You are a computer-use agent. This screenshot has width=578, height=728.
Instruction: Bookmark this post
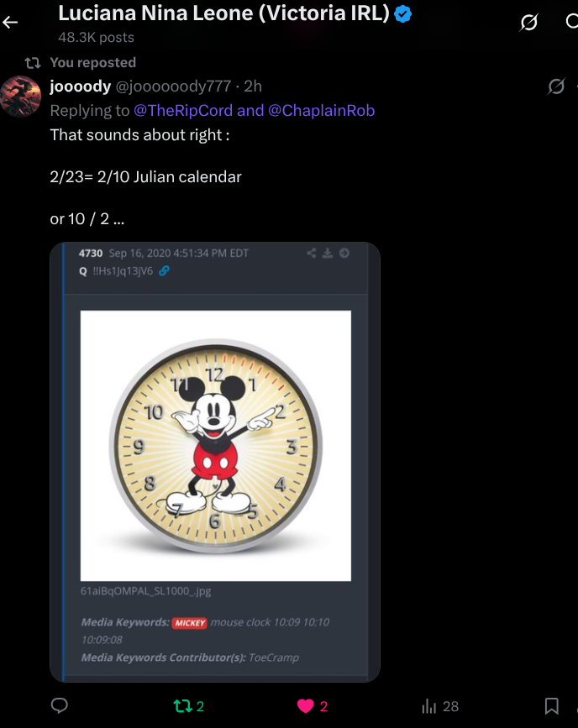click(551, 706)
